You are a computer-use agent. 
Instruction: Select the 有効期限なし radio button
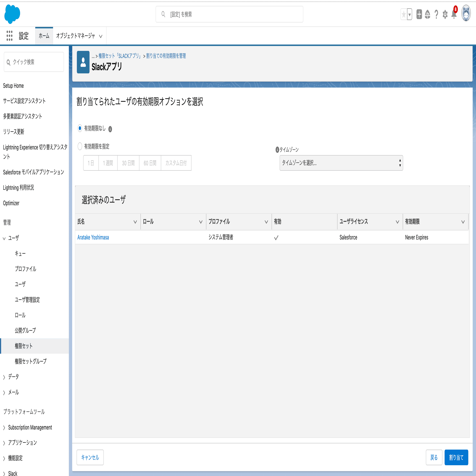click(80, 128)
